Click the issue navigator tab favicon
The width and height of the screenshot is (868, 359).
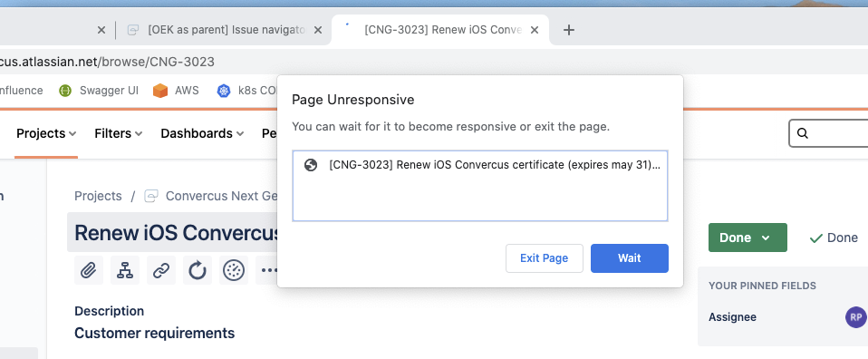(132, 30)
